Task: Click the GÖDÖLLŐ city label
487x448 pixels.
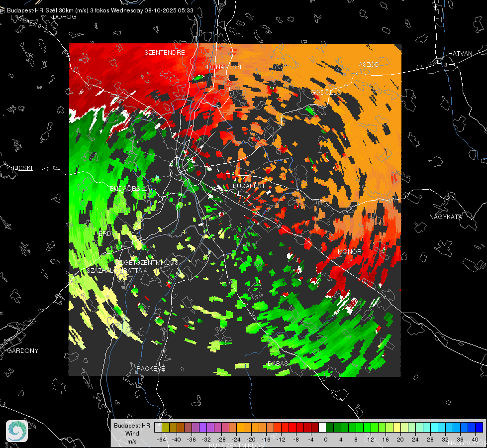Action: (x=326, y=92)
